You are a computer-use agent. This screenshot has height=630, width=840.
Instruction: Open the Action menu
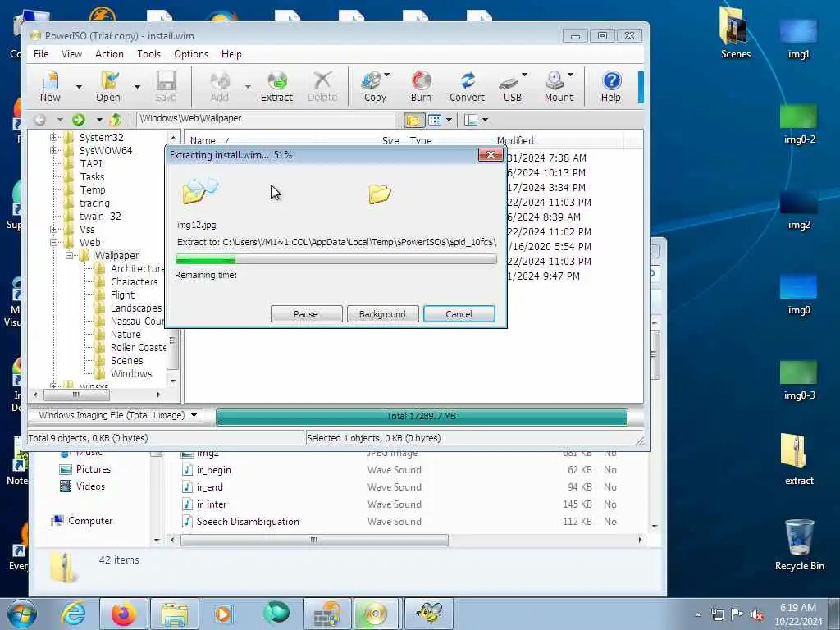tap(109, 54)
